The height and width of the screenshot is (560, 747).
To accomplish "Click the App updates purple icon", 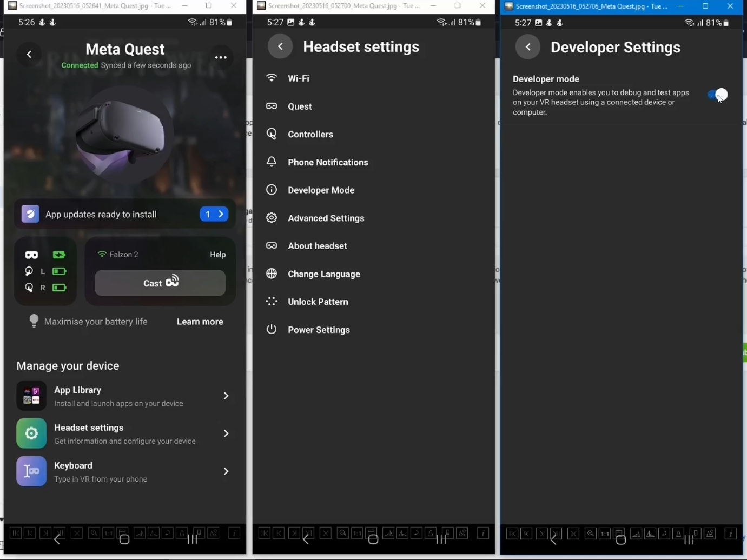I will point(30,214).
